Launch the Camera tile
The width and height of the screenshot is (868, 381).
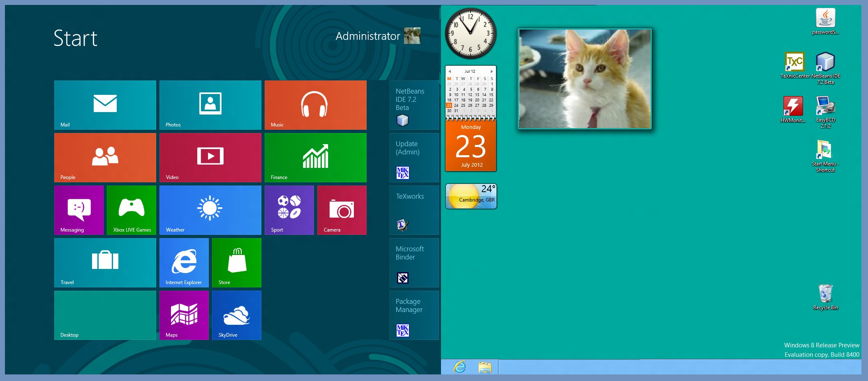point(342,210)
